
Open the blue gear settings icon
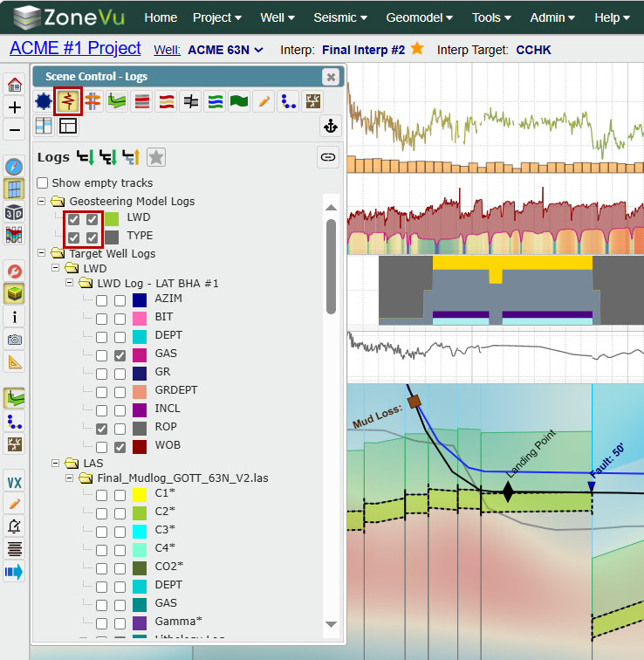coord(44,101)
